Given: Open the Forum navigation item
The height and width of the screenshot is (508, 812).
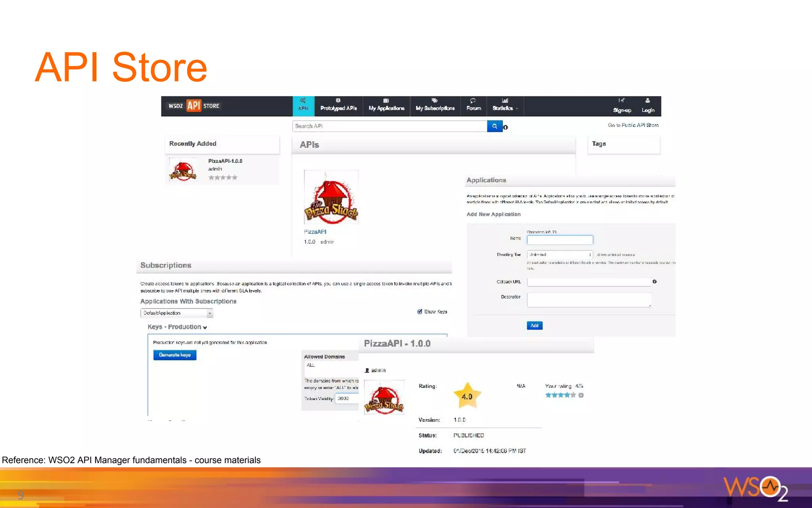Looking at the screenshot, I should [x=473, y=106].
